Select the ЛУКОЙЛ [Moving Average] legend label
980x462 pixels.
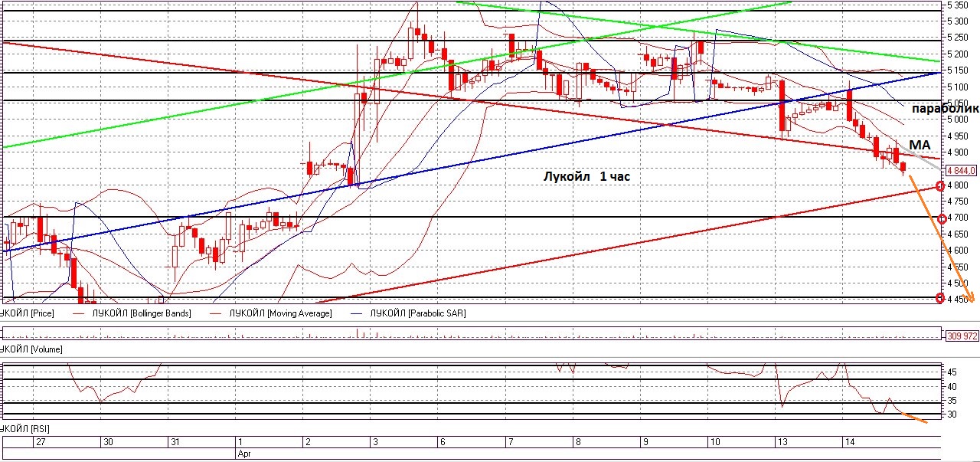pyautogui.click(x=283, y=313)
